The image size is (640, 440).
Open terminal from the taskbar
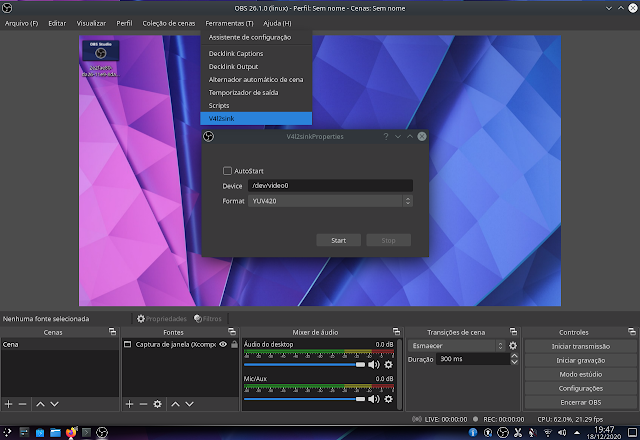[86, 432]
